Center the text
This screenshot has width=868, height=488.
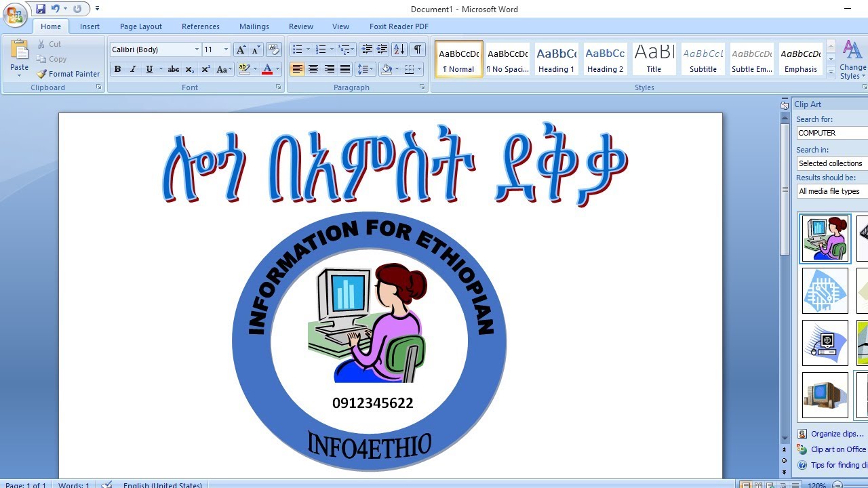(313, 69)
